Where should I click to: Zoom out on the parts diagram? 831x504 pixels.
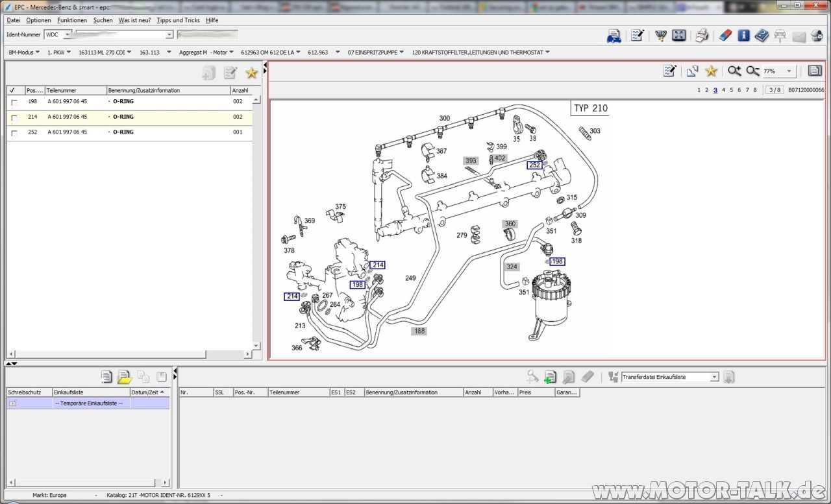(752, 71)
